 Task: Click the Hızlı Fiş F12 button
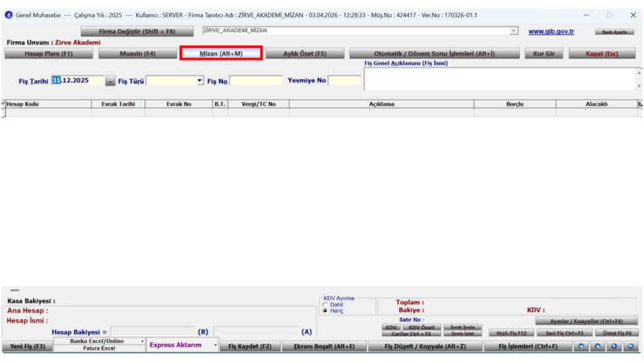tap(511, 333)
